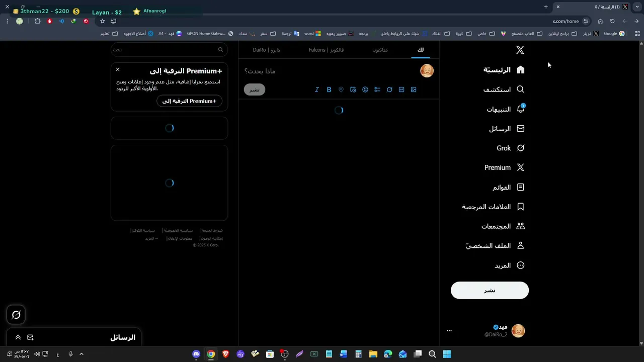Reload the page in browser toolbar
Screen dimensions: 644x362
click(612, 21)
